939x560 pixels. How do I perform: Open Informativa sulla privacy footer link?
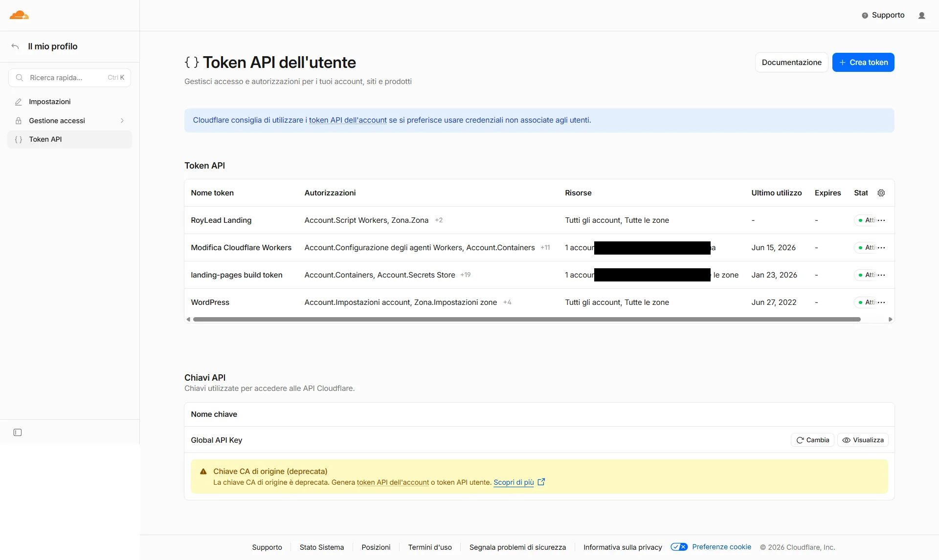click(623, 547)
